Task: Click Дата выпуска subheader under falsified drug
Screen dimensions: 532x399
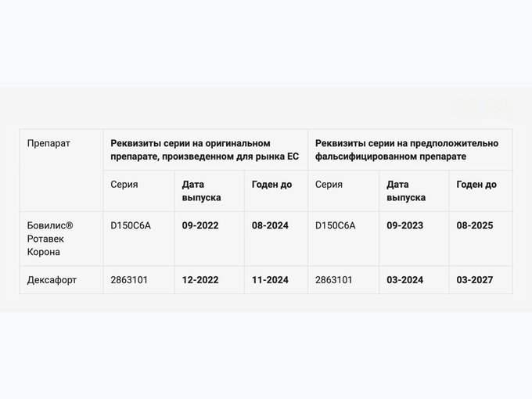Action: 414,191
